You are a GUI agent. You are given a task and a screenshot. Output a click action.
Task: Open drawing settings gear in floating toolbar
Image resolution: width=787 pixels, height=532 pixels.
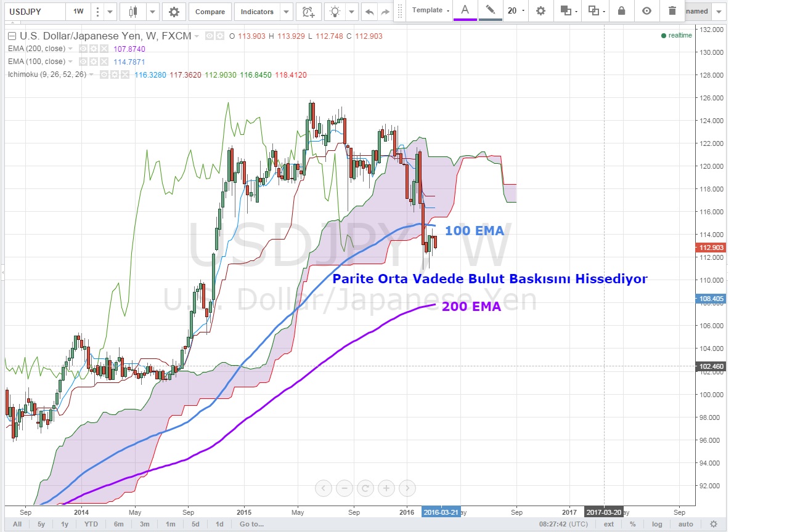pos(540,10)
